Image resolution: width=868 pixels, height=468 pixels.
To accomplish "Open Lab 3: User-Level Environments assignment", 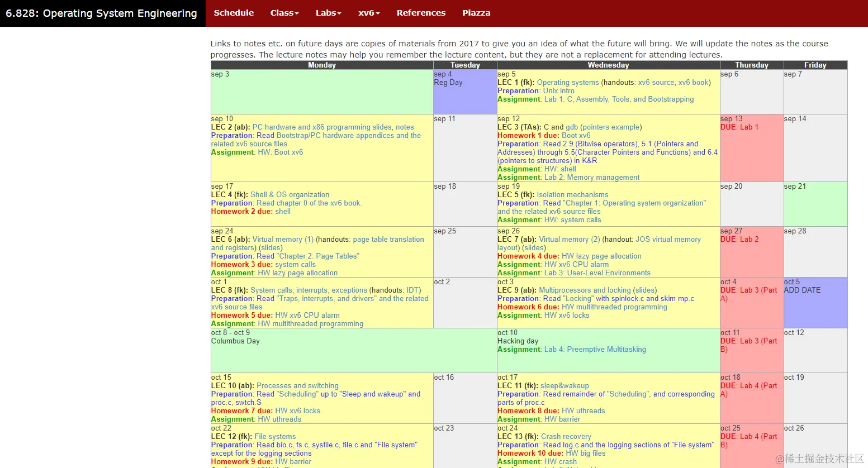I will [x=597, y=273].
